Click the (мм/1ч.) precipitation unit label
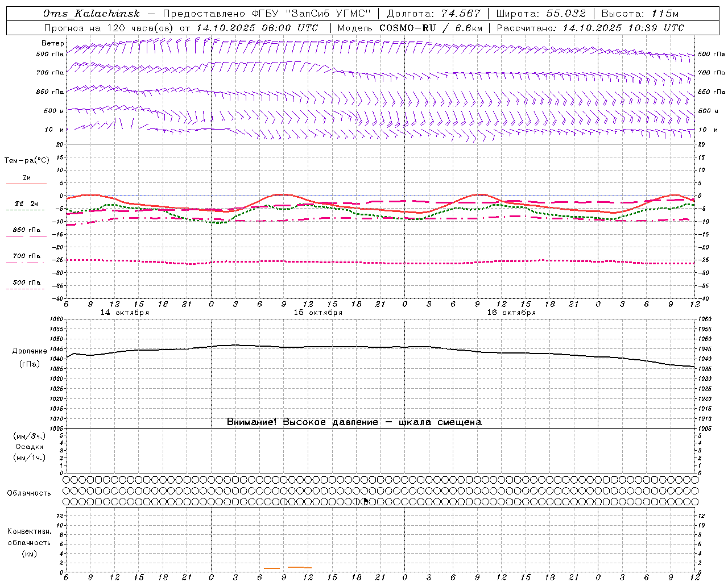Image resolution: width=728 pixels, height=582 pixels. coord(29,458)
